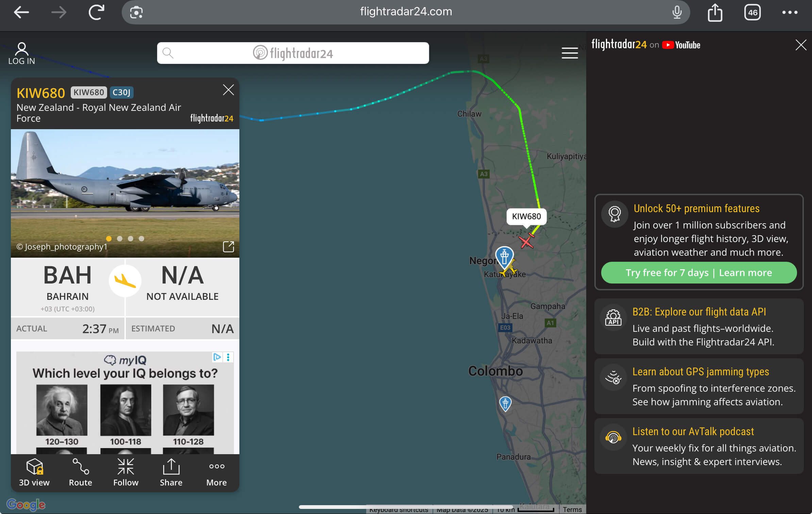
Task: Tap the camera scan icon in address bar
Action: 136,13
